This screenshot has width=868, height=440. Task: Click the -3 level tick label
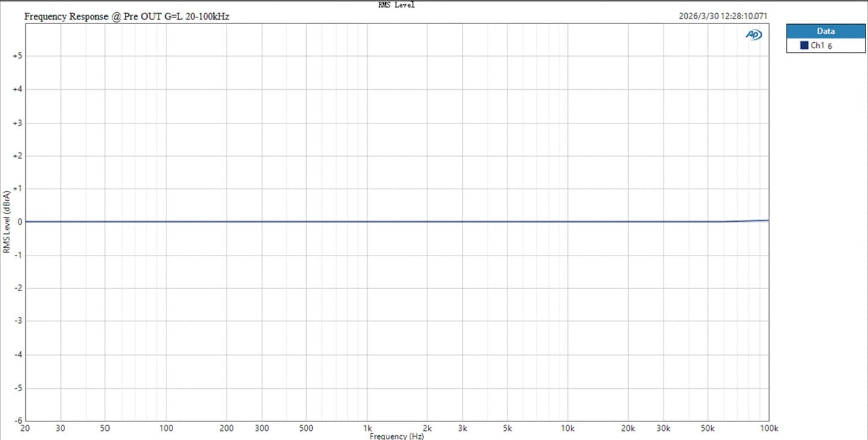[19, 321]
